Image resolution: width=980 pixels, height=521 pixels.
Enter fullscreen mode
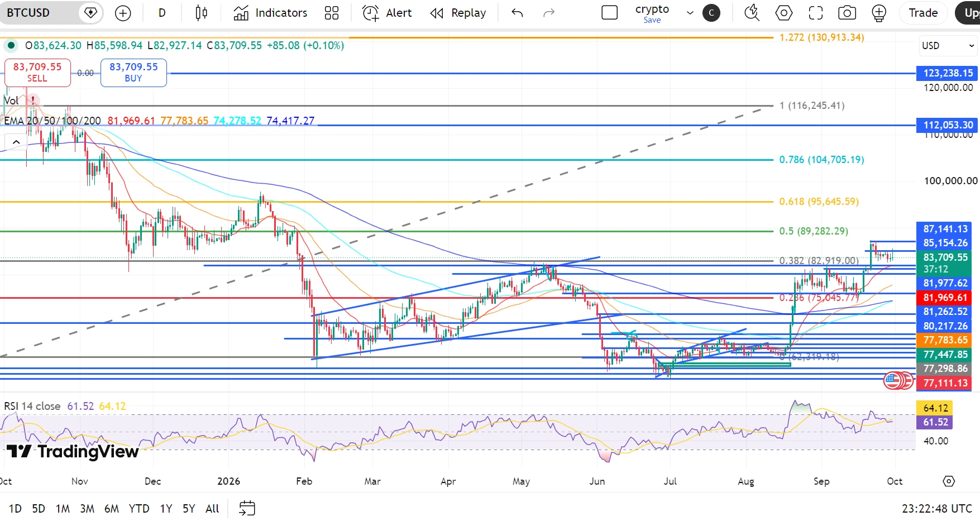(816, 13)
